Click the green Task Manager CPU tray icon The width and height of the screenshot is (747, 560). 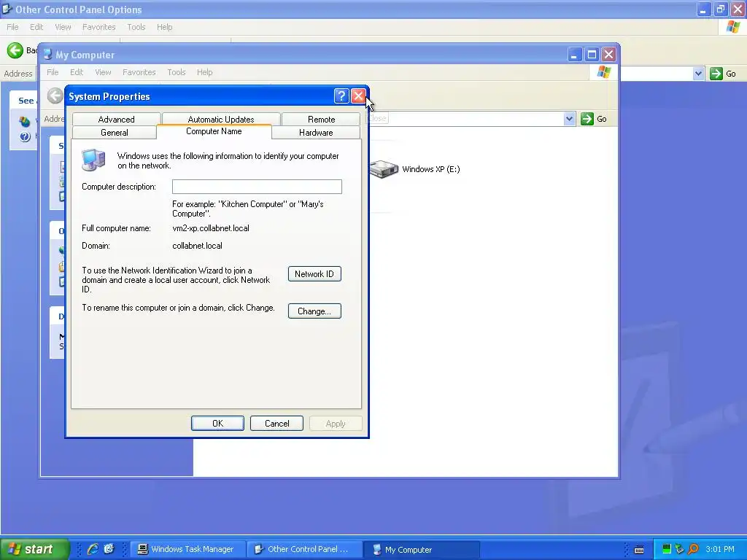pos(667,549)
